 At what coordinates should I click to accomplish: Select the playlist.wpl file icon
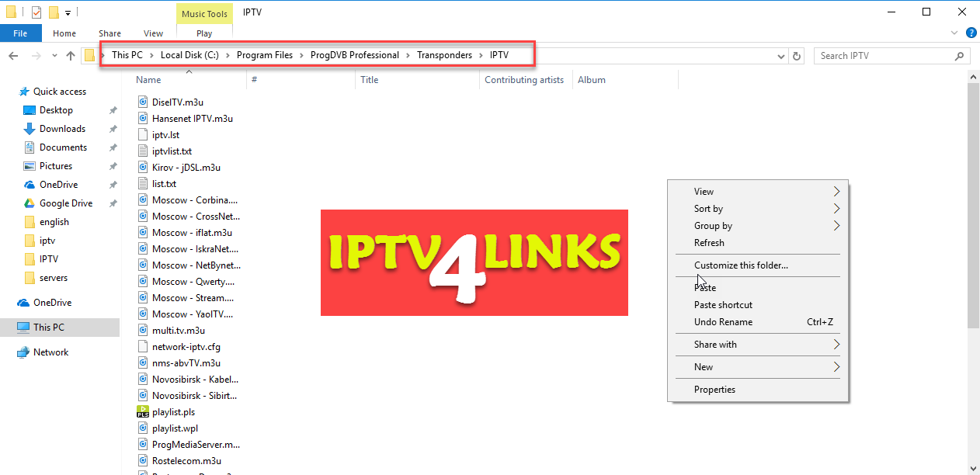pyautogui.click(x=143, y=428)
